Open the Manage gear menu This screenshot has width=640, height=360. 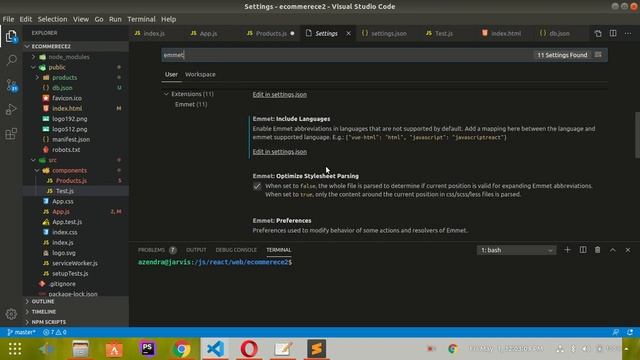pyautogui.click(x=11, y=313)
